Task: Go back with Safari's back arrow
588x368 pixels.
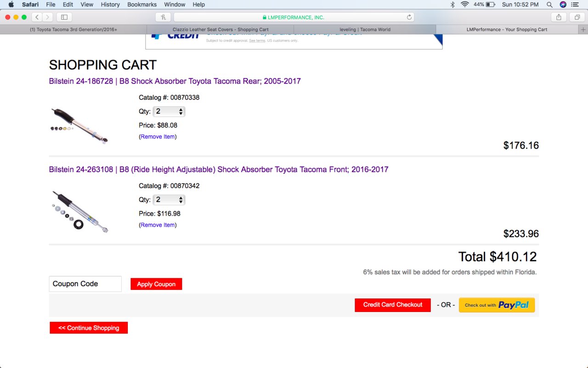Action: (x=37, y=17)
